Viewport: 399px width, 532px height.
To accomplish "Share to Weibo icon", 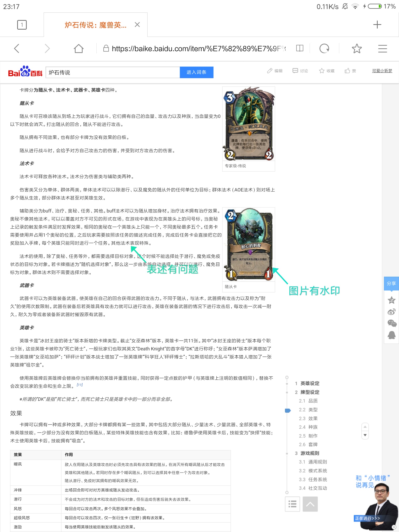I will click(391, 311).
